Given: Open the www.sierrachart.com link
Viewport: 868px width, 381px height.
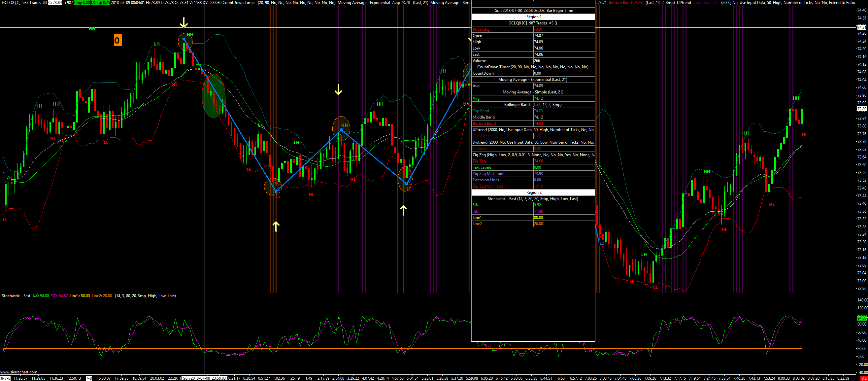Looking at the screenshot, I should tap(19, 372).
